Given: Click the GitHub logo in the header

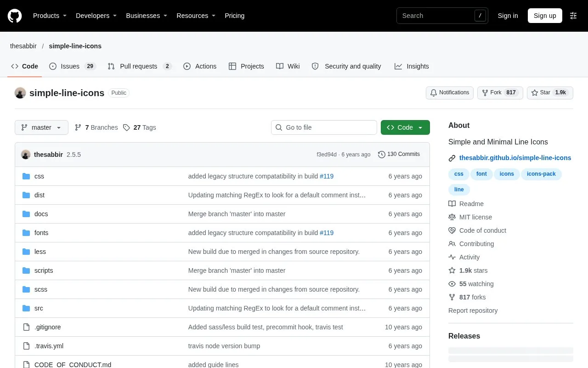Looking at the screenshot, I should pyautogui.click(x=15, y=16).
